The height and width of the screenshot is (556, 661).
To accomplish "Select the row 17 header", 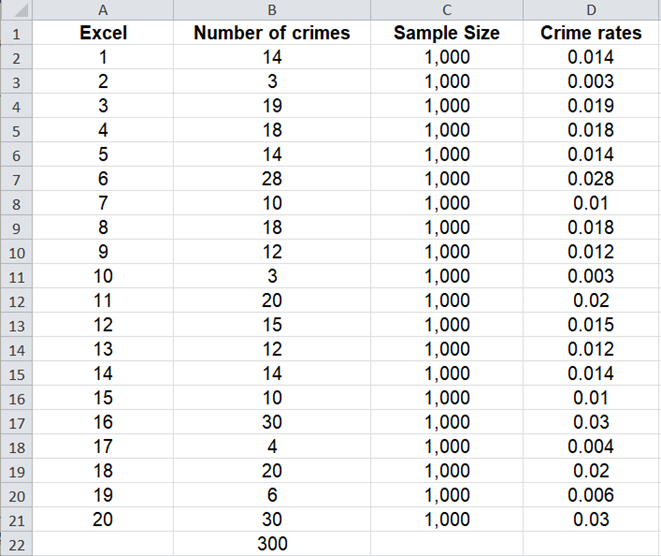I will tap(17, 423).
